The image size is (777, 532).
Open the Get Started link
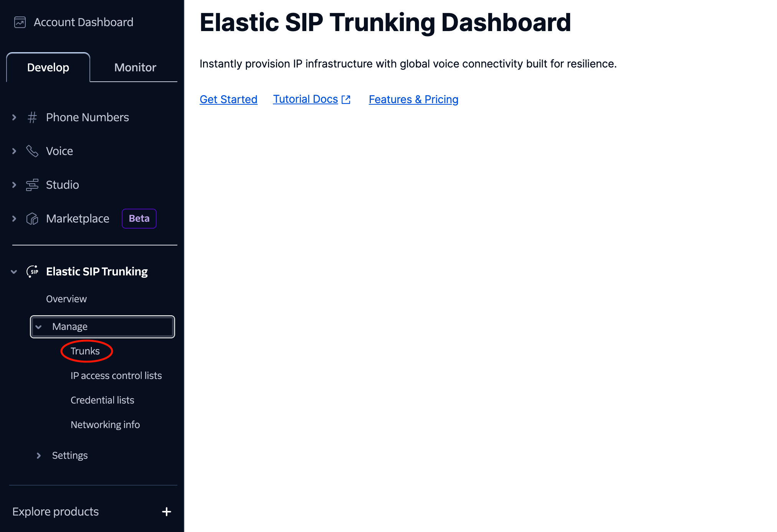(x=228, y=99)
